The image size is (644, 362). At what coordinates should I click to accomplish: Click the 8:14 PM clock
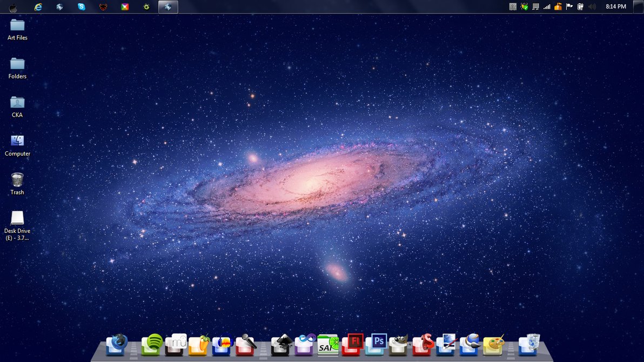[x=616, y=6]
